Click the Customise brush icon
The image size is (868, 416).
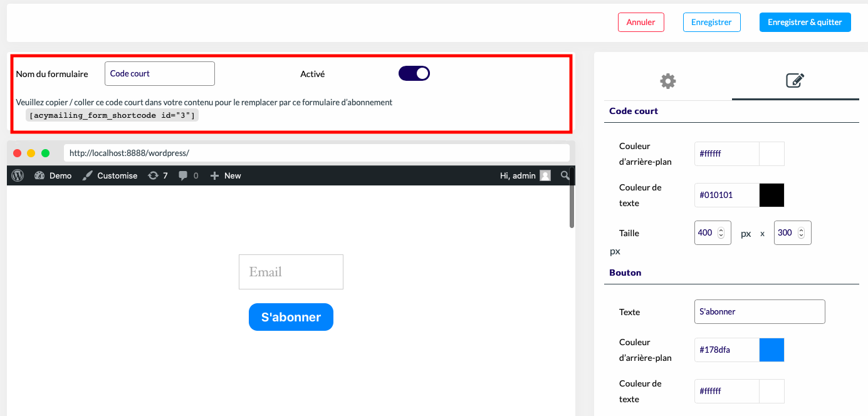pyautogui.click(x=88, y=175)
